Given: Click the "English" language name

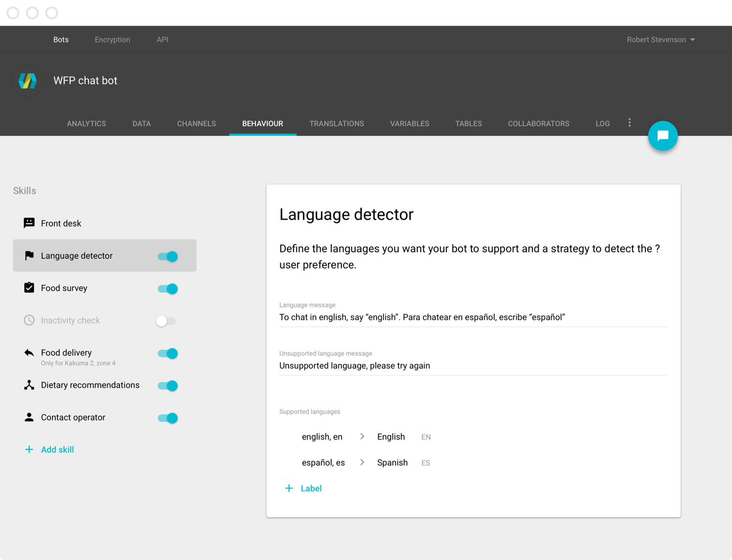Looking at the screenshot, I should click(x=391, y=437).
